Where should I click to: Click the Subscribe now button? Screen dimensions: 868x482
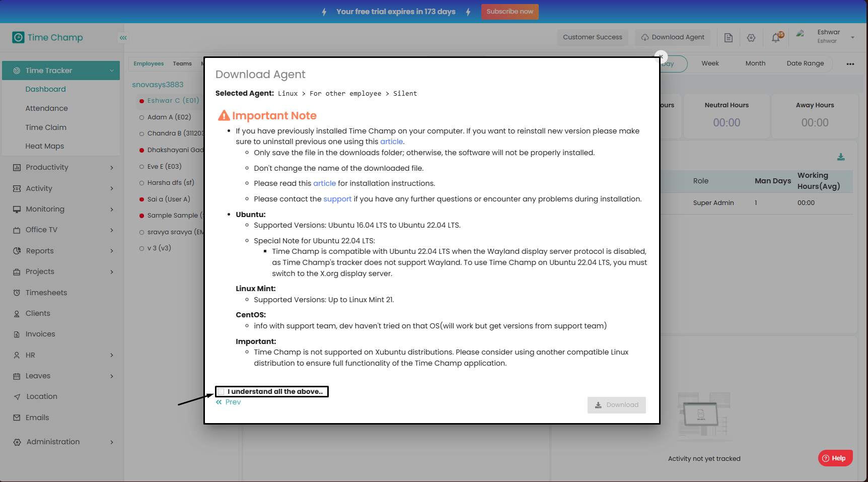click(510, 12)
